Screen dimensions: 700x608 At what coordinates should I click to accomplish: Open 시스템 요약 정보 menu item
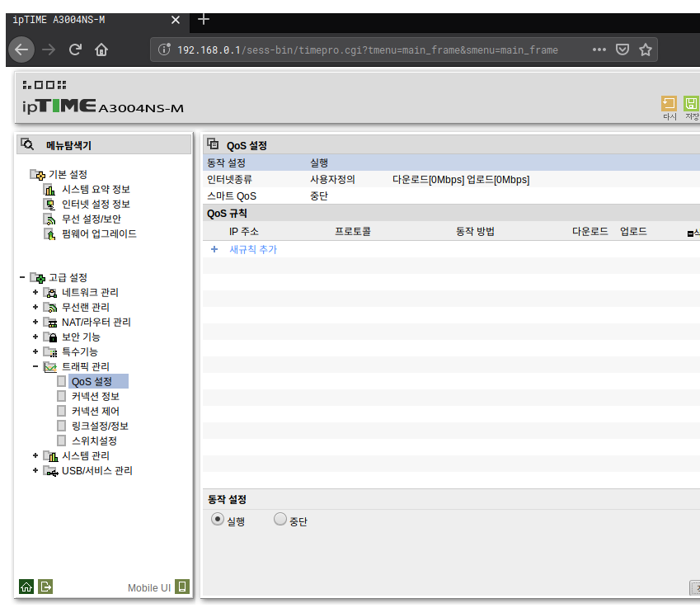click(96, 189)
